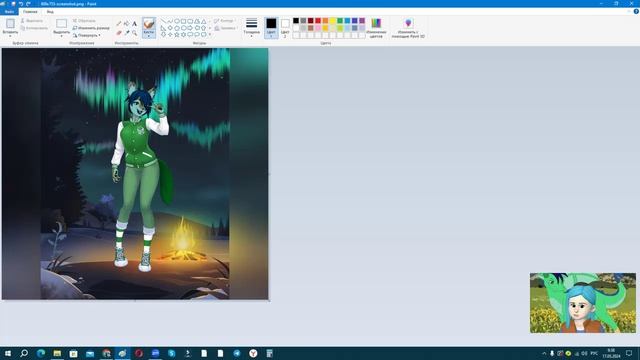Click the Brushes (Кисти) tool icon
Viewport: 640px width, 360px height.
[x=149, y=24]
